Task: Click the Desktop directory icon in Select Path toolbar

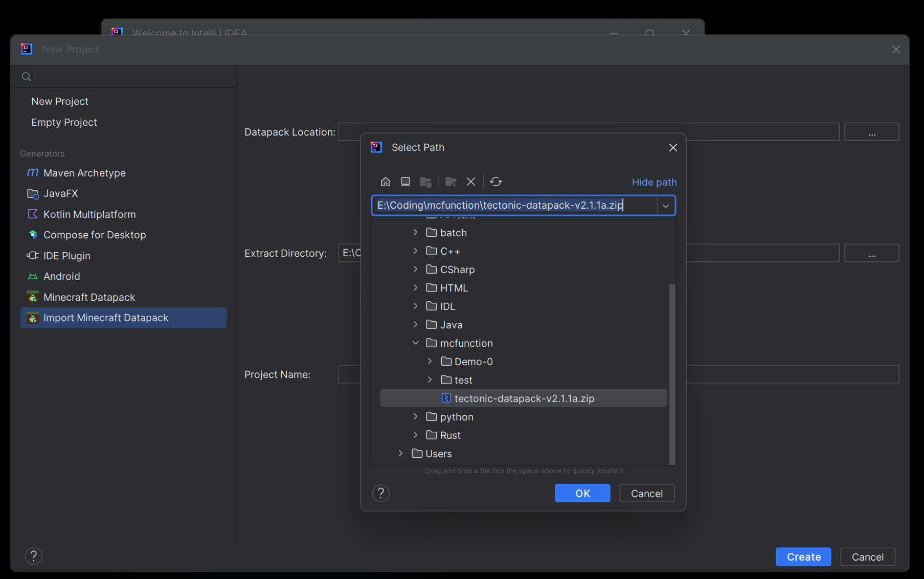Action: click(405, 182)
